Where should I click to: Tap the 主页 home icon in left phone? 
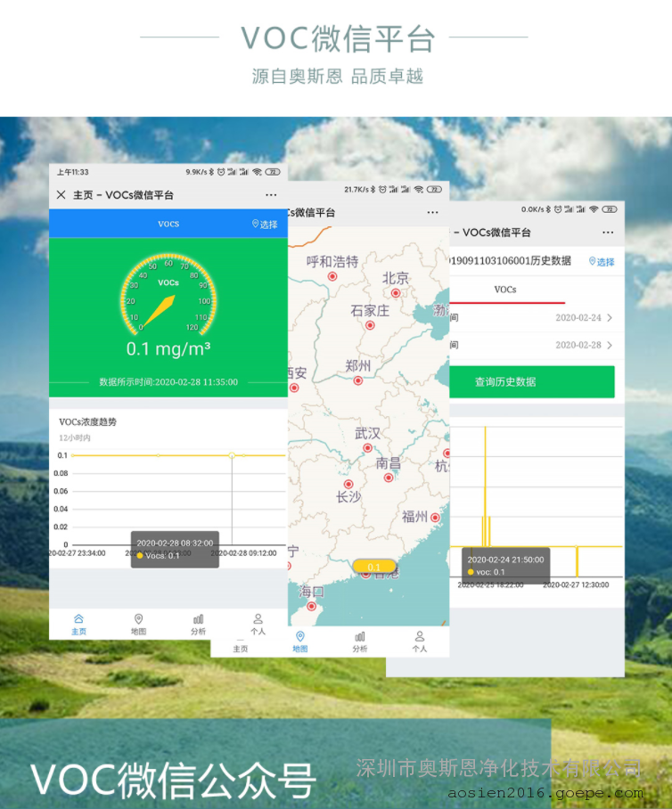[78, 624]
